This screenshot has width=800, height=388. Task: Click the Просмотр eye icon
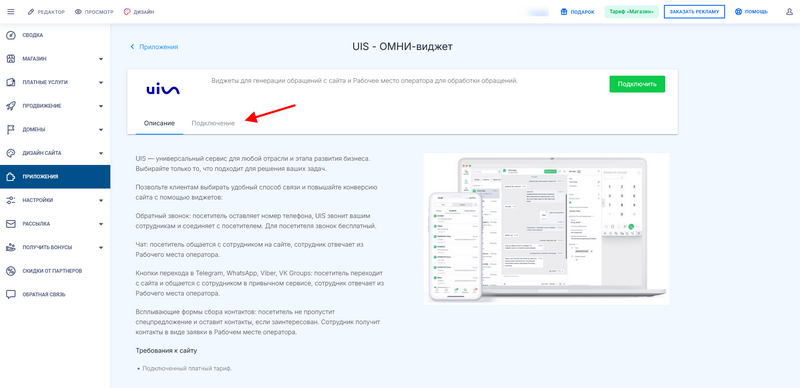tap(79, 12)
